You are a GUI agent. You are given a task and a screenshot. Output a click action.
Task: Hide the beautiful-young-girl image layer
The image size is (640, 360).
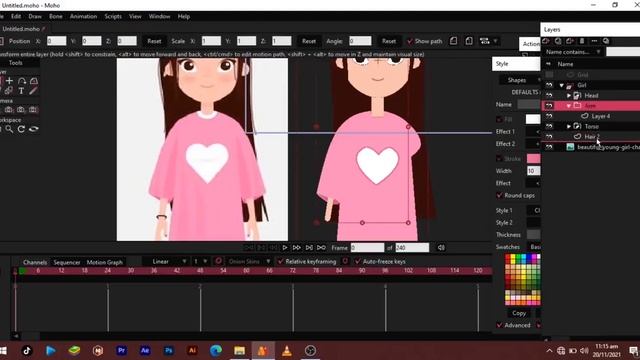pos(549,147)
